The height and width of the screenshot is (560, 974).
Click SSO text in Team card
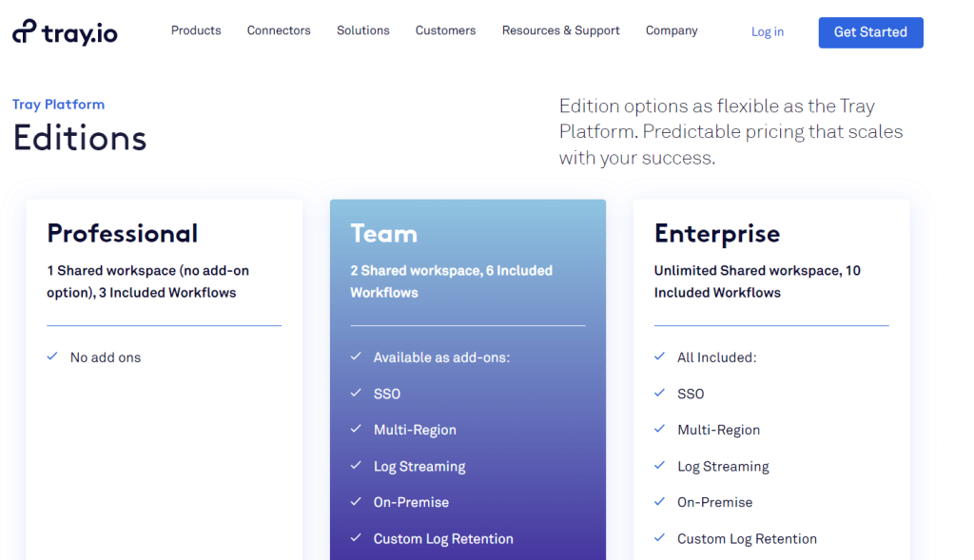pos(387,394)
